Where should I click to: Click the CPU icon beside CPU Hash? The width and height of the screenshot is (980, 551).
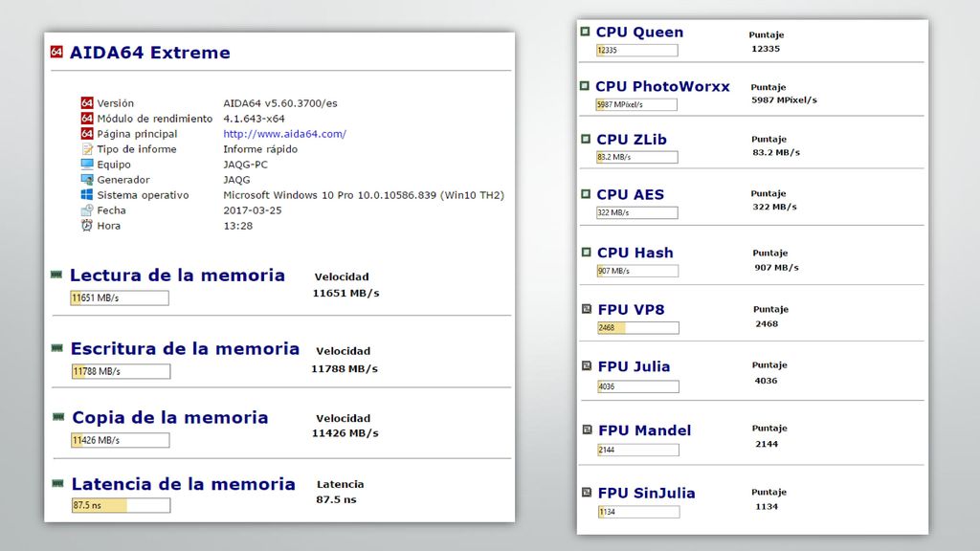587,252
